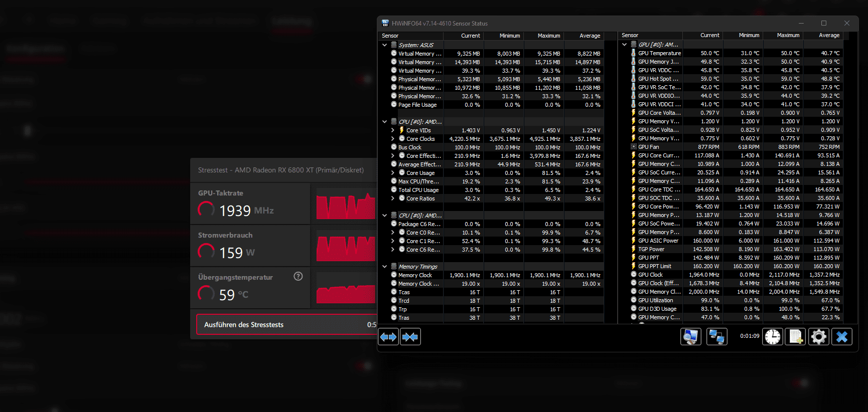Click Sensor column header in left pane
The height and width of the screenshot is (412, 868).
[411, 36]
